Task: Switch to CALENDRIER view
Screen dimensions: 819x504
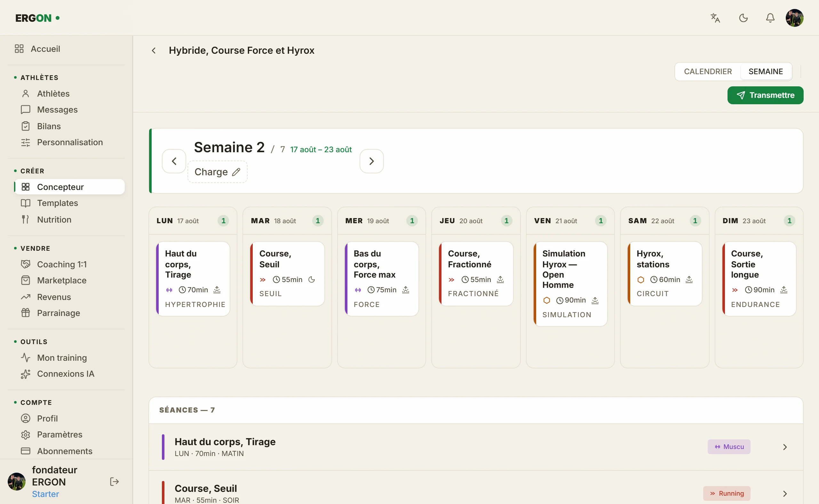Action: [x=708, y=72]
